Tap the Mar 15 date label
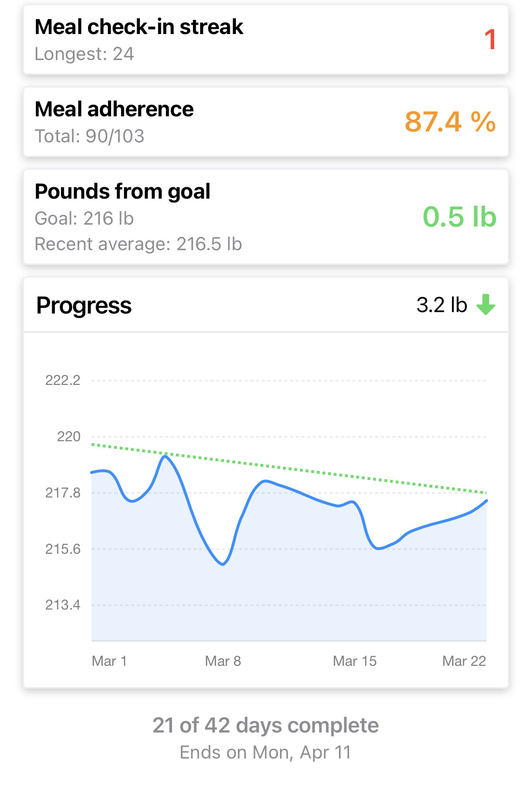 coord(355,661)
